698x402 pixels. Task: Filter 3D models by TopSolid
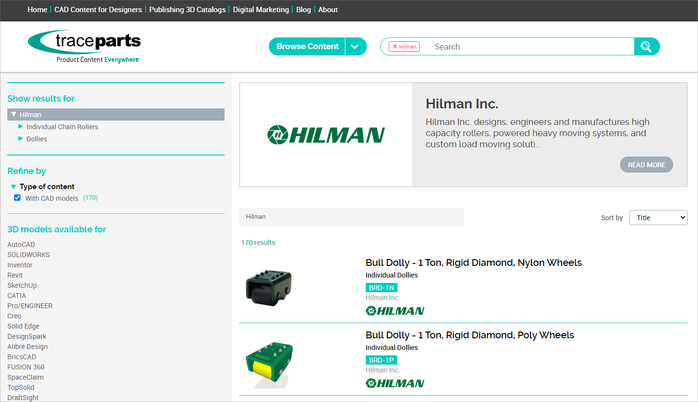[x=20, y=388]
